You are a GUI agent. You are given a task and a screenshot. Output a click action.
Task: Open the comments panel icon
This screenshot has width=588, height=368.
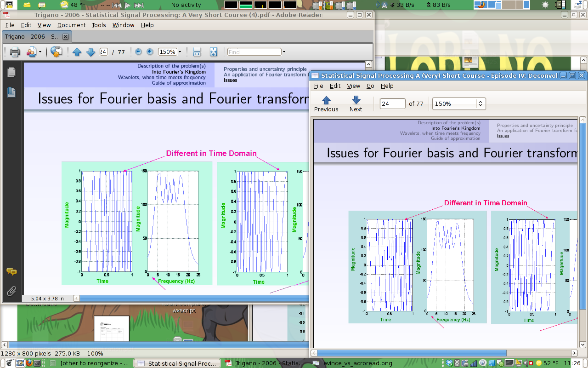coord(11,272)
